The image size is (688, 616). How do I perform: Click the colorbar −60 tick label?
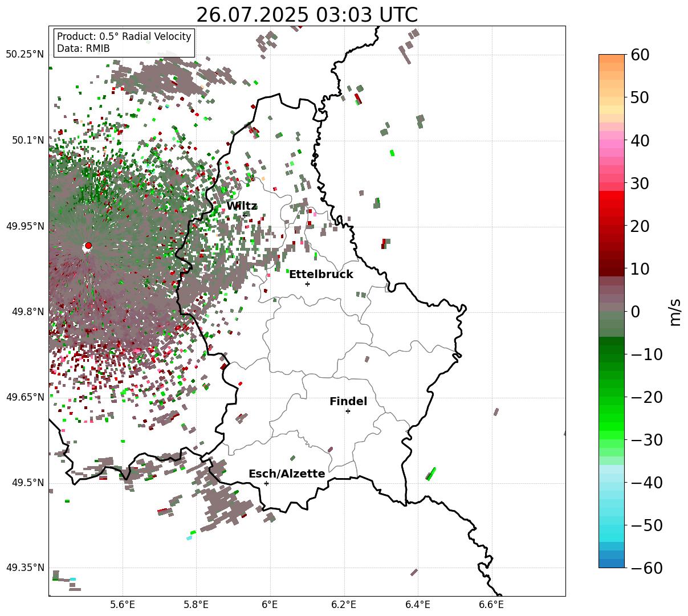(646, 568)
